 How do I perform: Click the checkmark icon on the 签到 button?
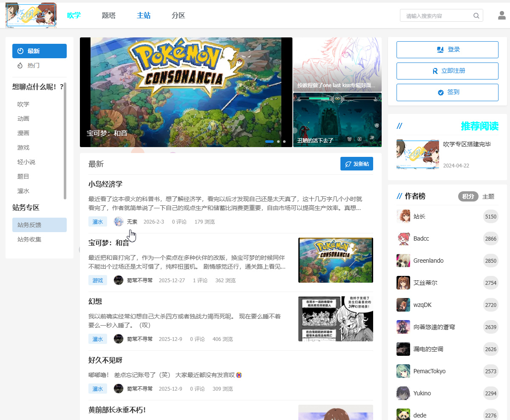441,92
